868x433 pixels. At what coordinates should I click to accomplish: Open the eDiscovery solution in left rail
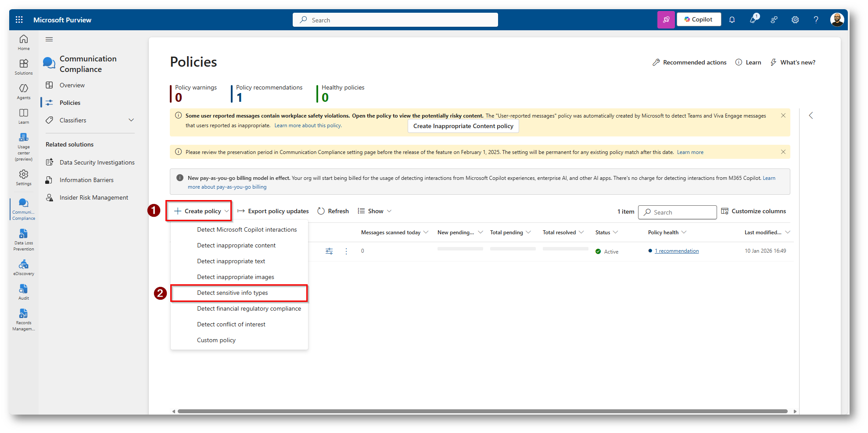pyautogui.click(x=24, y=267)
